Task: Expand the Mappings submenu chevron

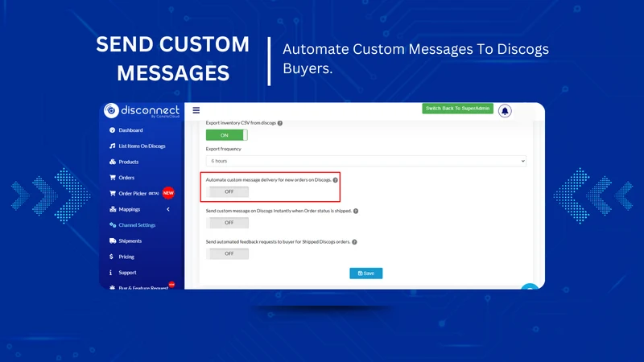Action: [x=168, y=209]
